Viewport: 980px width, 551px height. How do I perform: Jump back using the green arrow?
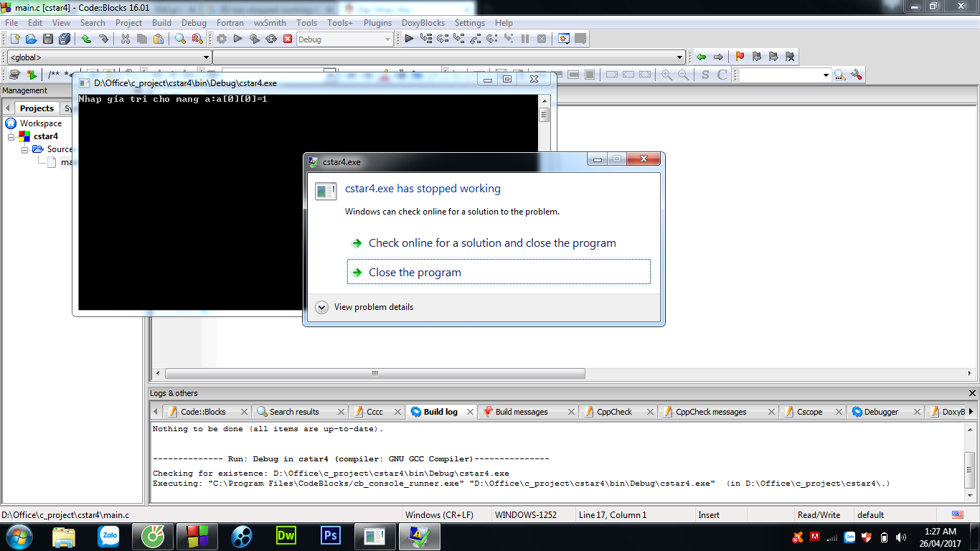tap(701, 57)
